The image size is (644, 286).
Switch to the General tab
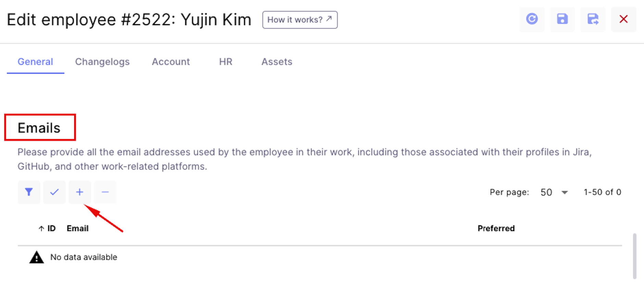tap(35, 62)
